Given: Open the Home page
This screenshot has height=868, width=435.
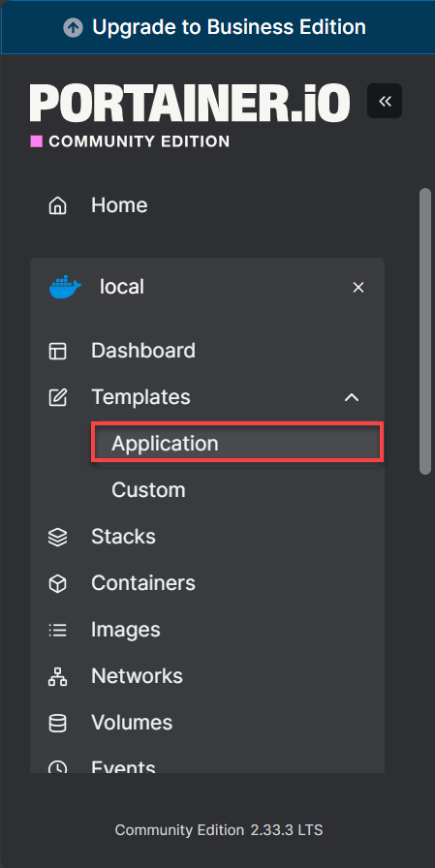Looking at the screenshot, I should click(119, 205).
